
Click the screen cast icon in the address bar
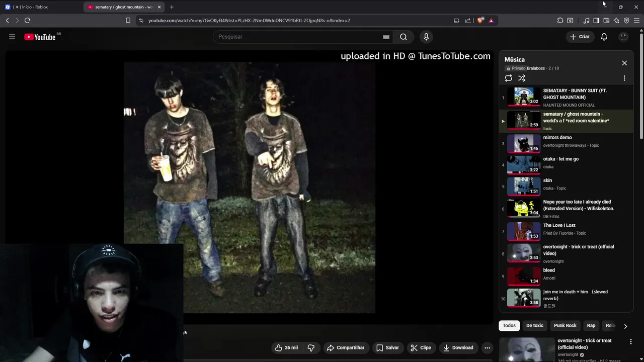pyautogui.click(x=456, y=21)
